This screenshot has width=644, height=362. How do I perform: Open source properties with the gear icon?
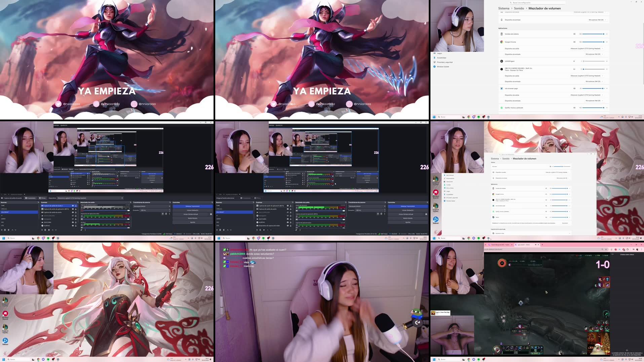coord(49,230)
